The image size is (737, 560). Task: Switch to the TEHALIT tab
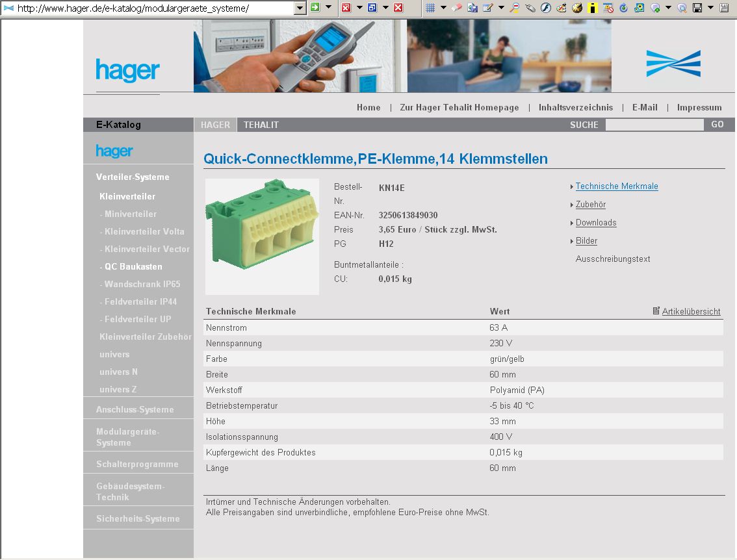261,125
